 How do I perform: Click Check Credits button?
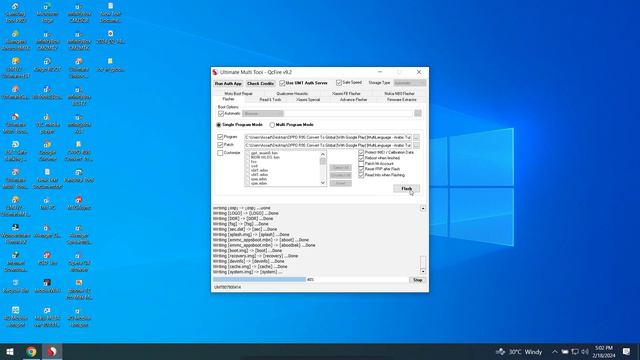(260, 83)
